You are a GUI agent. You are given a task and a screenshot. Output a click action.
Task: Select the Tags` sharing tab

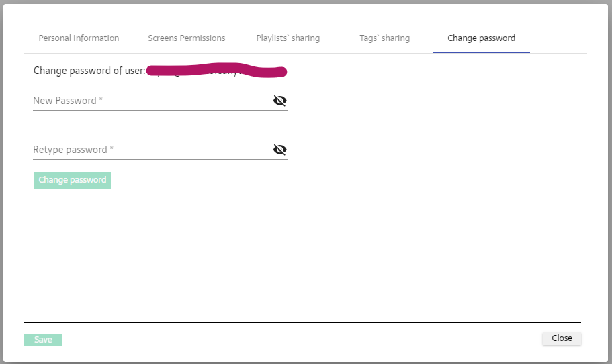point(384,38)
